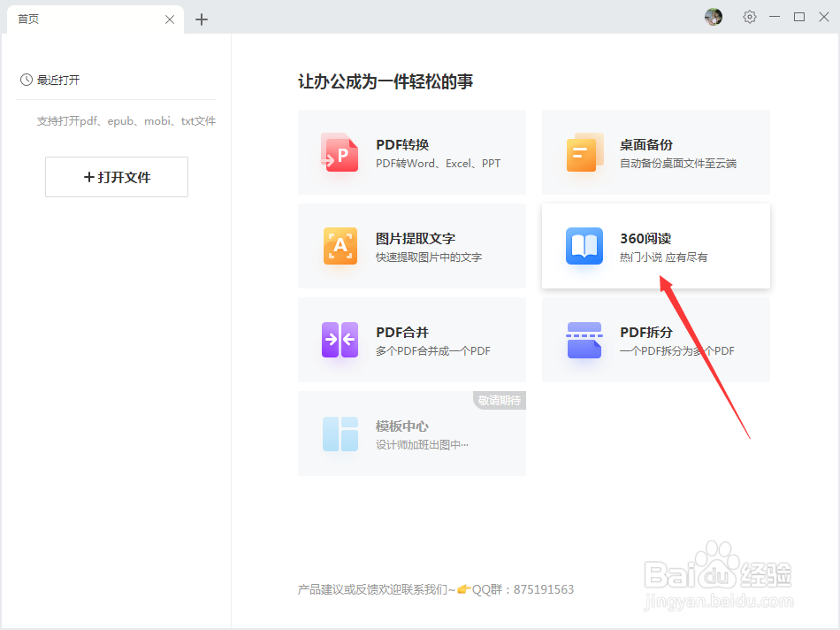Close the 首页 tab

coord(170,19)
